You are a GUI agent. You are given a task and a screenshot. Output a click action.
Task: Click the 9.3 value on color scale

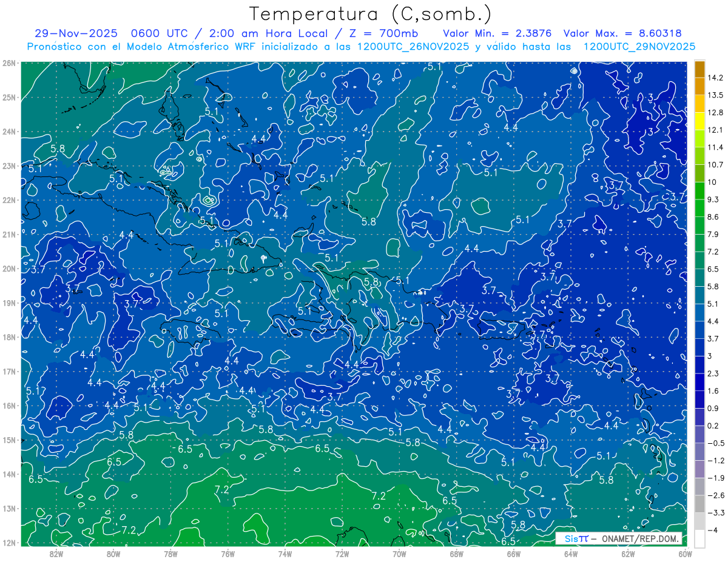[x=713, y=199]
